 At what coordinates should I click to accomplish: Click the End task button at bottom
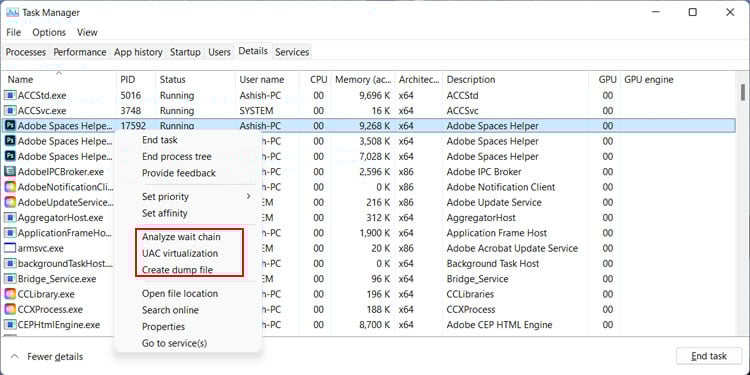pyautogui.click(x=709, y=356)
